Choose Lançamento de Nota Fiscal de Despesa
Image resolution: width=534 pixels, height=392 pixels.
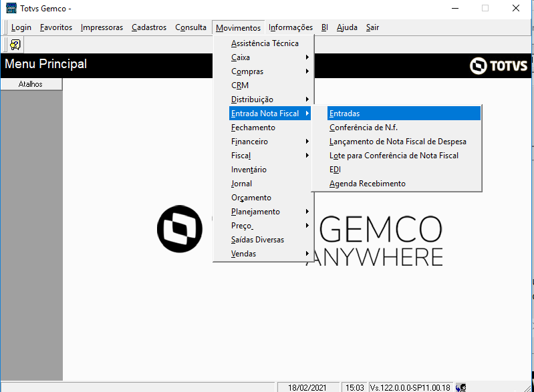[x=404, y=142]
